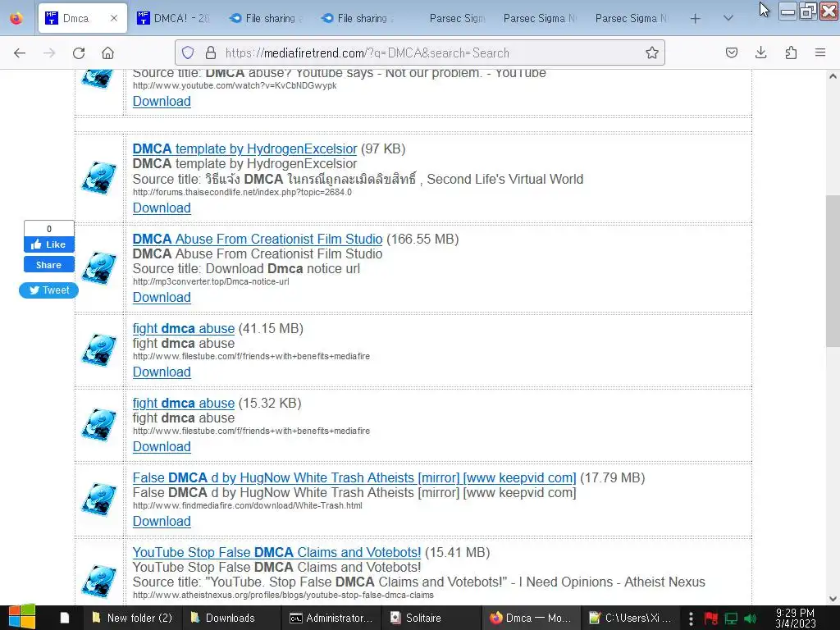840x630 pixels.
Task: Download the Creationist Film Studio file
Action: [x=162, y=297]
